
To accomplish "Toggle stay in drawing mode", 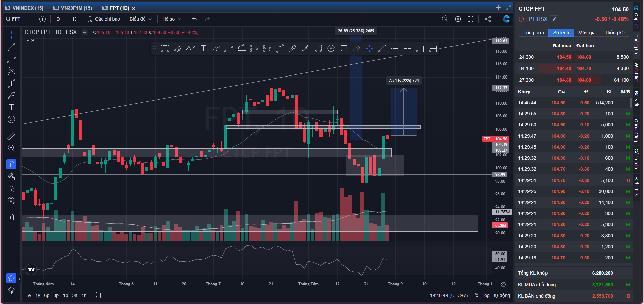I will [x=11, y=176].
